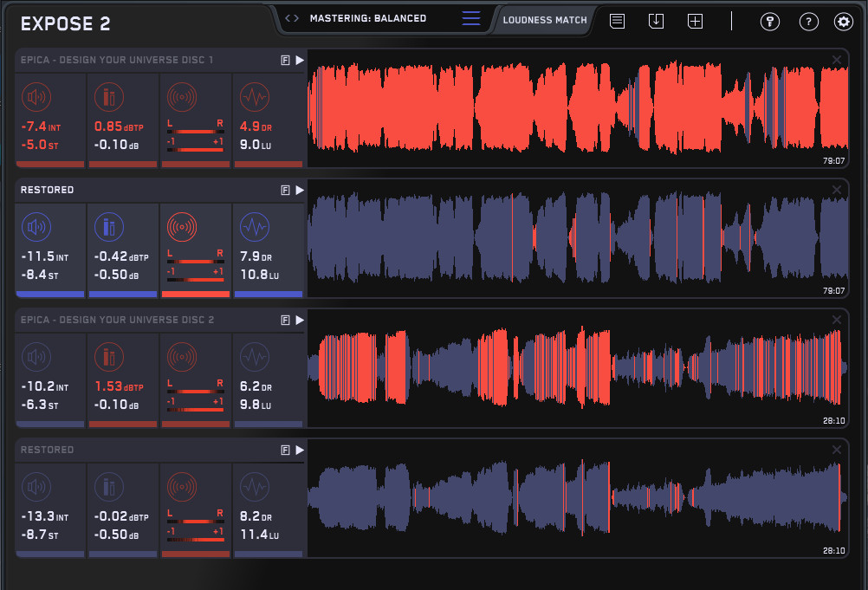Play the Design Your Universe Disc 2 track

tap(300, 320)
